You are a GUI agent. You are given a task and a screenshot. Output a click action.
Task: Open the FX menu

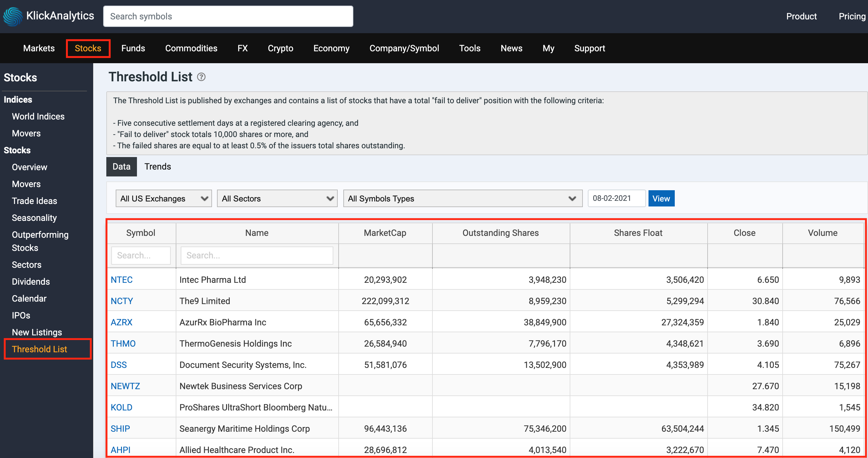243,48
